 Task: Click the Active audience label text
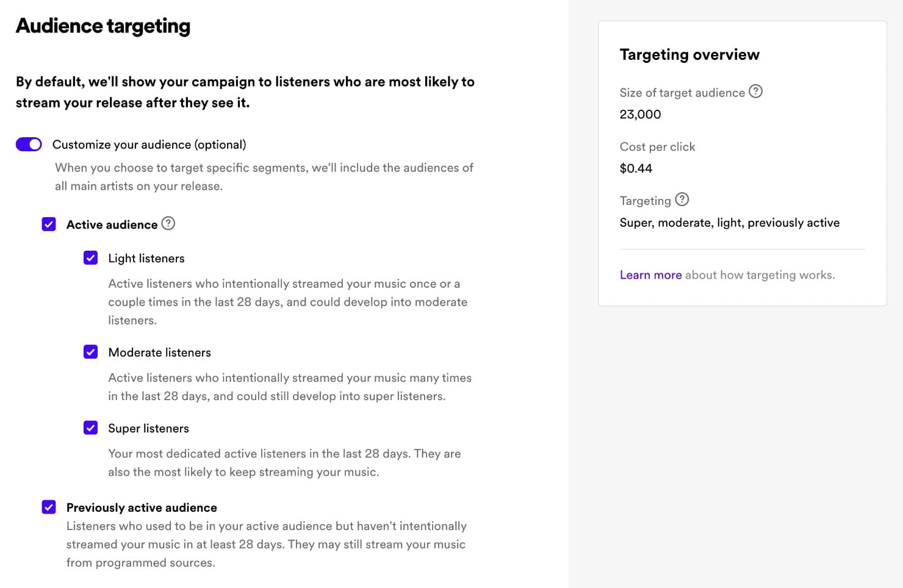(x=112, y=224)
